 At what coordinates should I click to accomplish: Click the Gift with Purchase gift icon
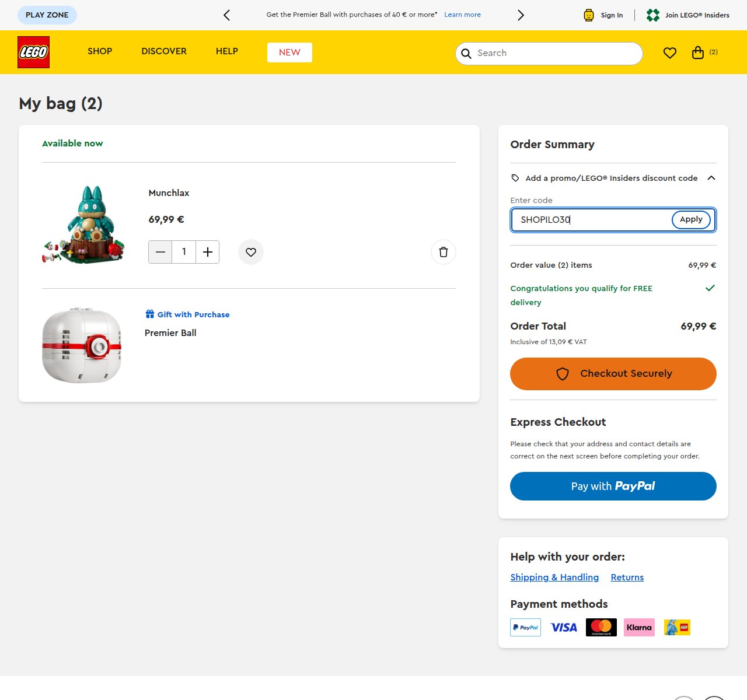[x=150, y=314]
